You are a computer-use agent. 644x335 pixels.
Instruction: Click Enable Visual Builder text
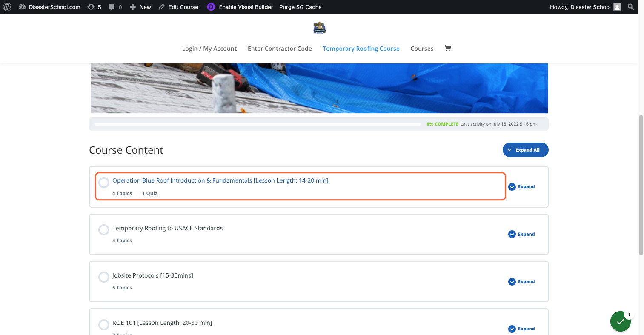[x=246, y=7]
